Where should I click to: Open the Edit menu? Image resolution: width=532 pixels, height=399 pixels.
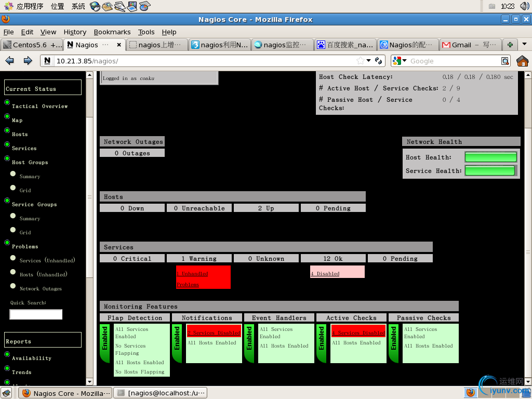(x=27, y=32)
